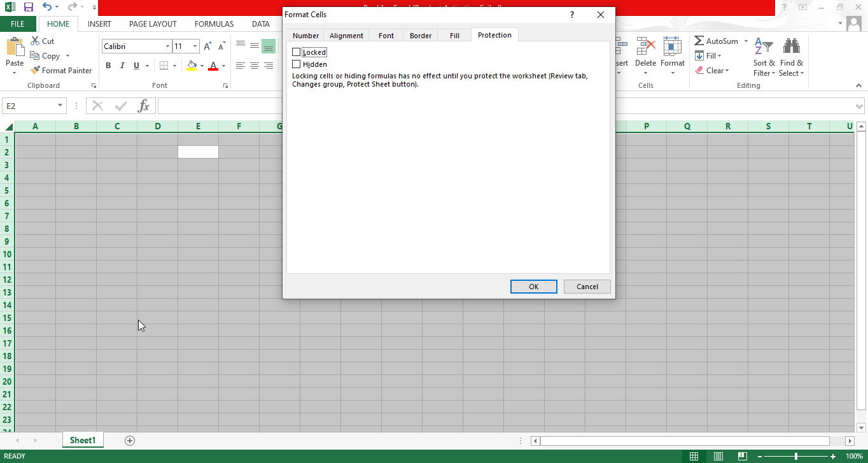This screenshot has width=868, height=463.
Task: Toggle italic formatting
Action: [122, 66]
